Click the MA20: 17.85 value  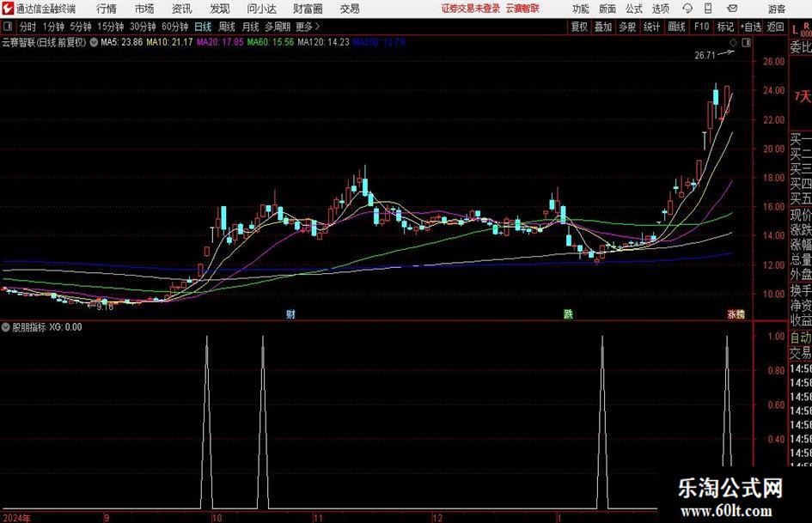[x=220, y=42]
